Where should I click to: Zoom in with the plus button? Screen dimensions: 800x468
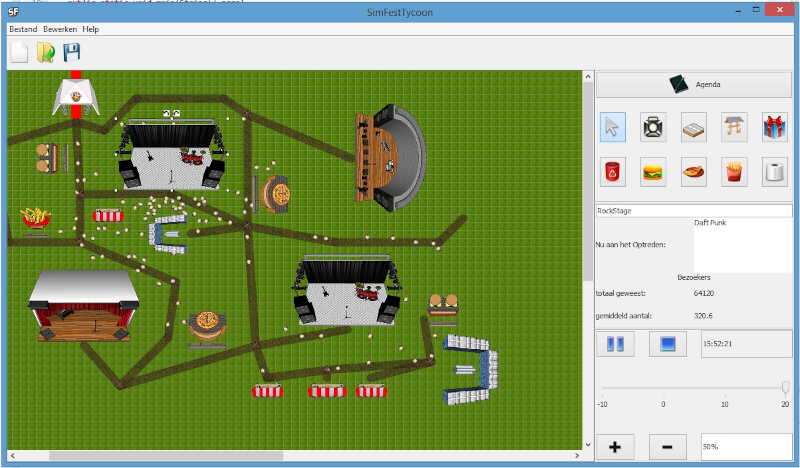(x=615, y=446)
